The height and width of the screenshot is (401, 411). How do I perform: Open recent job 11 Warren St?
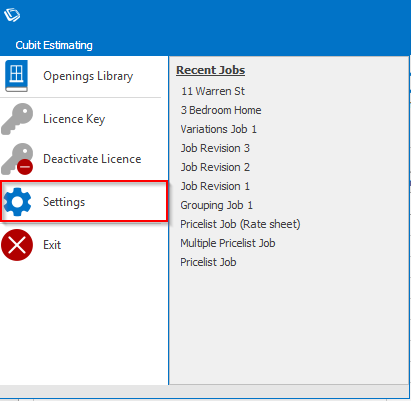point(213,91)
